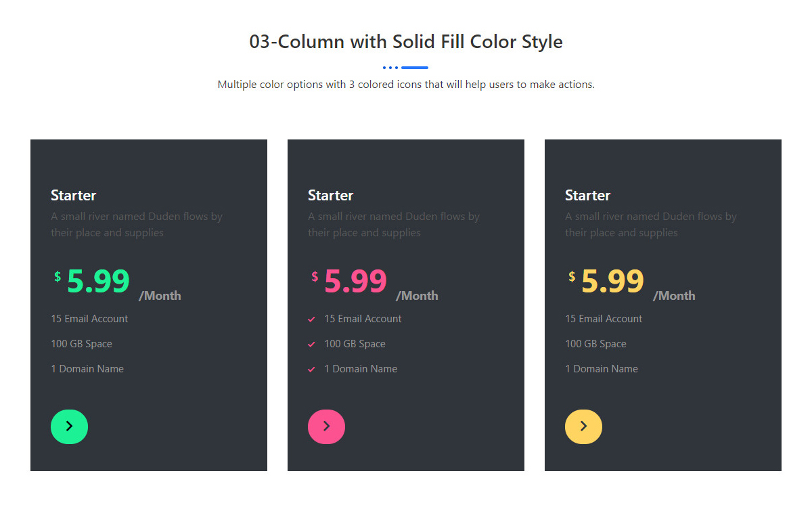Click pink checkmark beside 15 Email Account
This screenshot has width=812, height=505.
click(311, 319)
